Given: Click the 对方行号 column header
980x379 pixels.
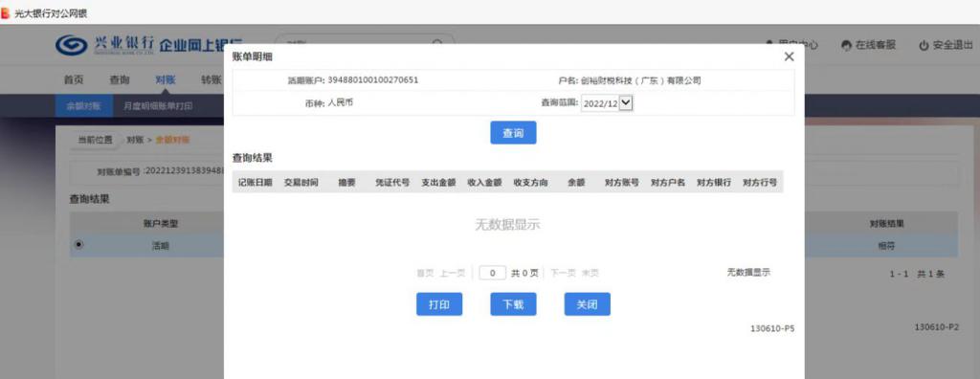Looking at the screenshot, I should (760, 183).
